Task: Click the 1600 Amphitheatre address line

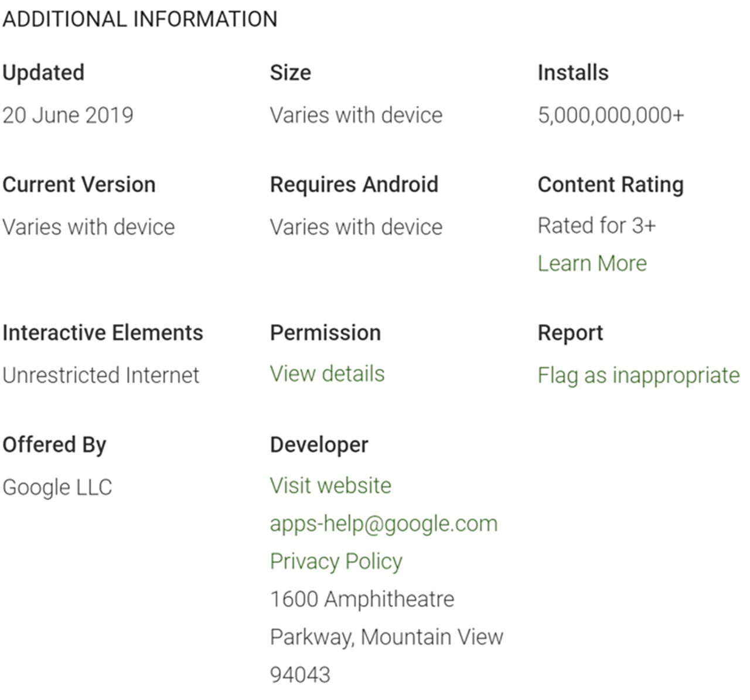Action: pyautogui.click(x=362, y=599)
